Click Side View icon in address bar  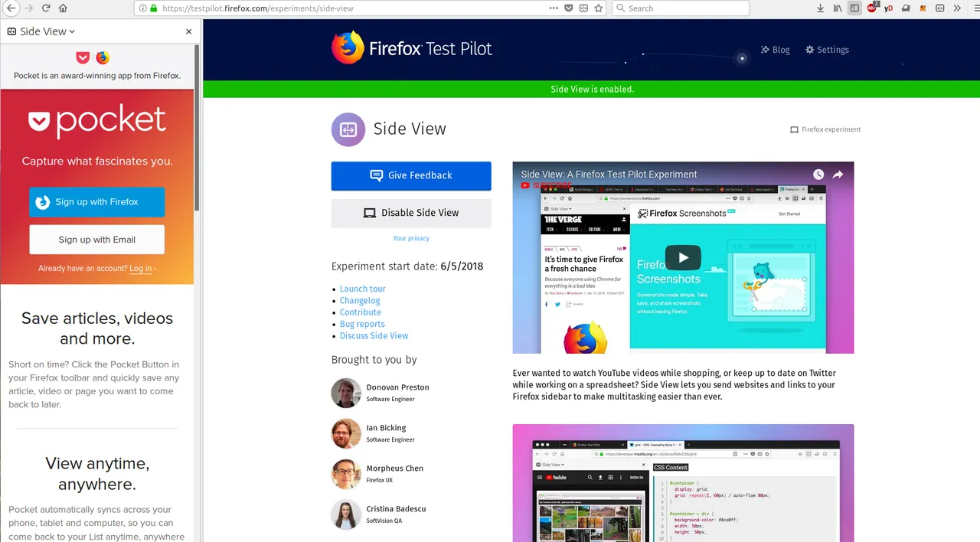[x=583, y=8]
